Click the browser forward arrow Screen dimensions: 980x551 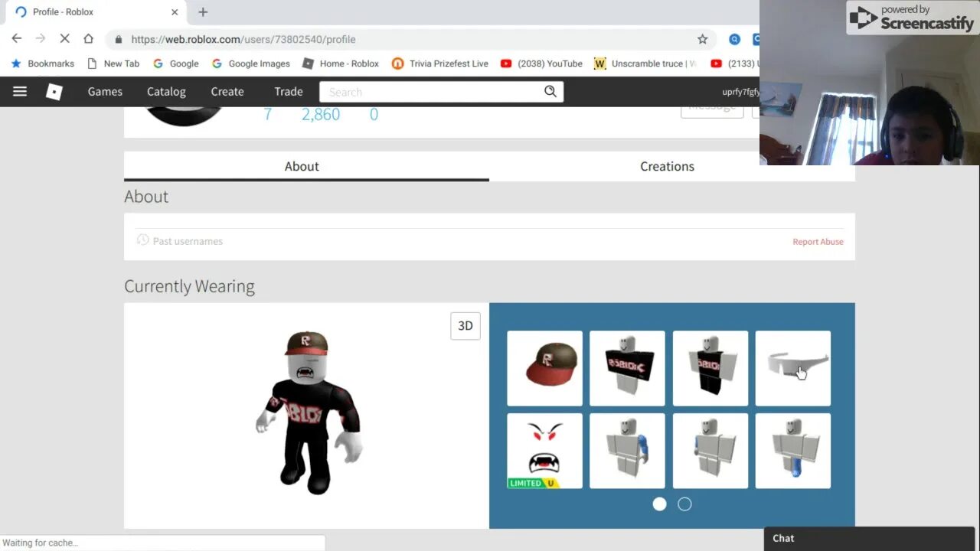(41, 38)
